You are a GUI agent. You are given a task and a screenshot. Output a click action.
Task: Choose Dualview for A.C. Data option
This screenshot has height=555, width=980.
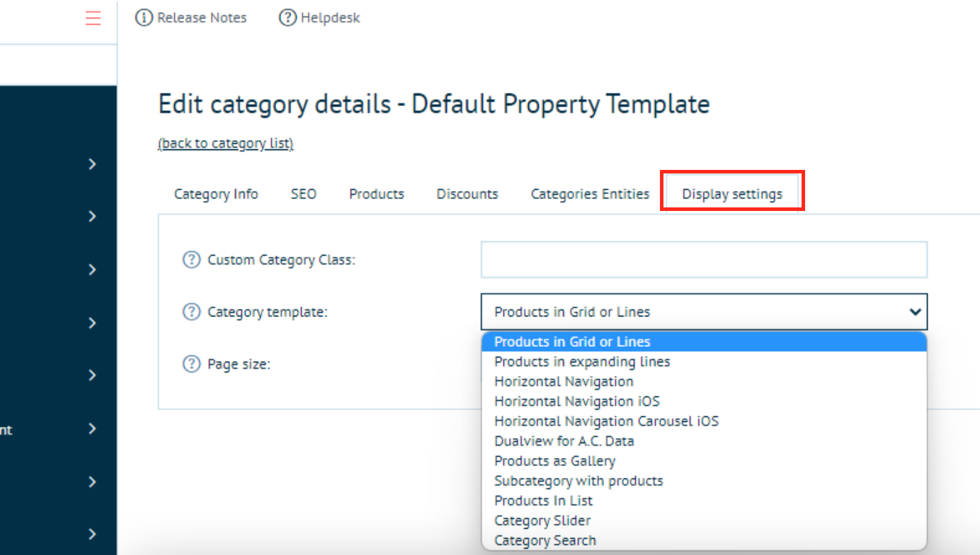click(564, 441)
